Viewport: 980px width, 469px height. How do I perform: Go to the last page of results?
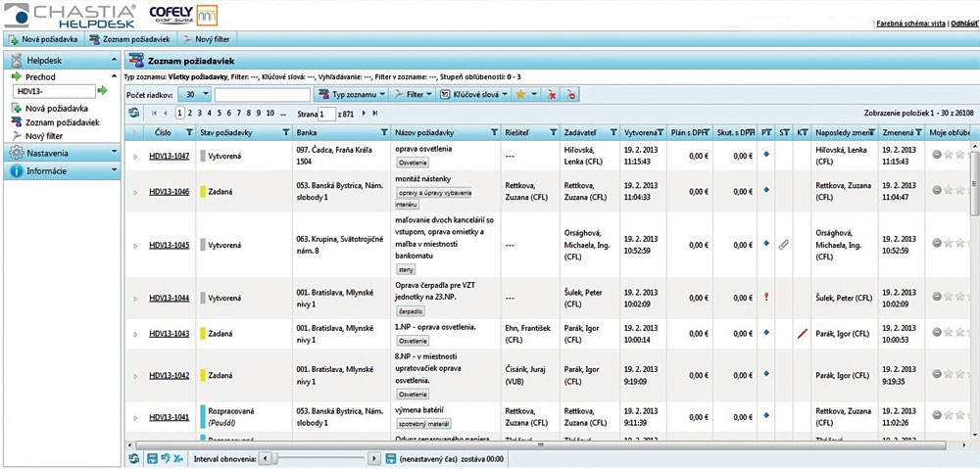click(x=374, y=114)
